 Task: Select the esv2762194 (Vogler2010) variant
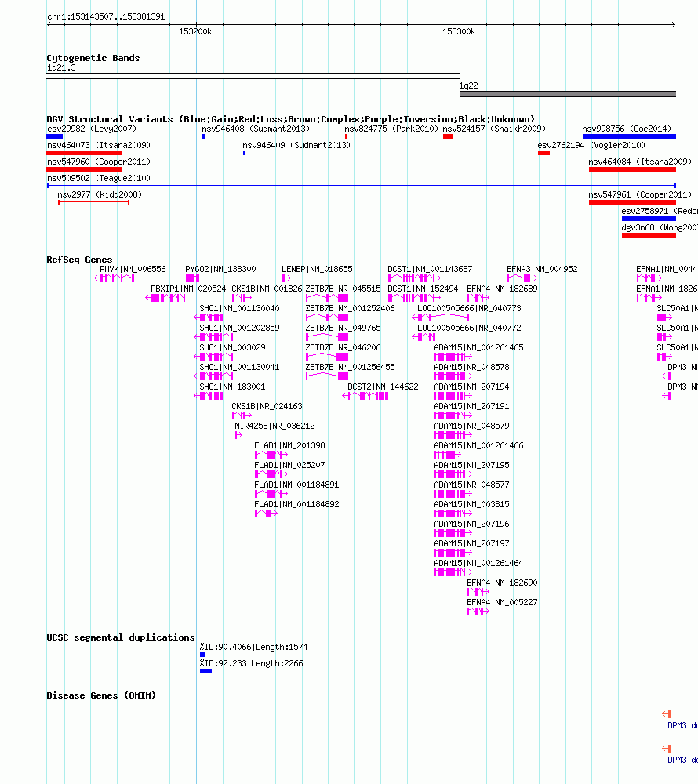point(544,153)
